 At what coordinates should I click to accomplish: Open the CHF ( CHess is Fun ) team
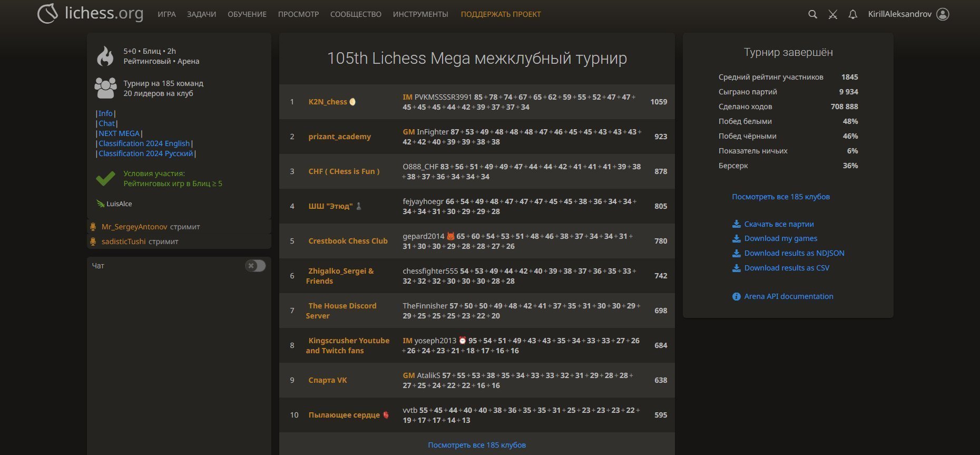tap(344, 171)
